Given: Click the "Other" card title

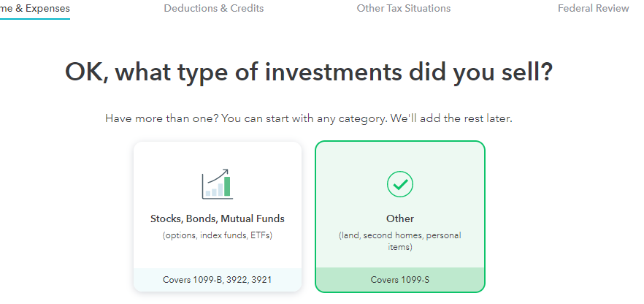Looking at the screenshot, I should click(400, 218).
